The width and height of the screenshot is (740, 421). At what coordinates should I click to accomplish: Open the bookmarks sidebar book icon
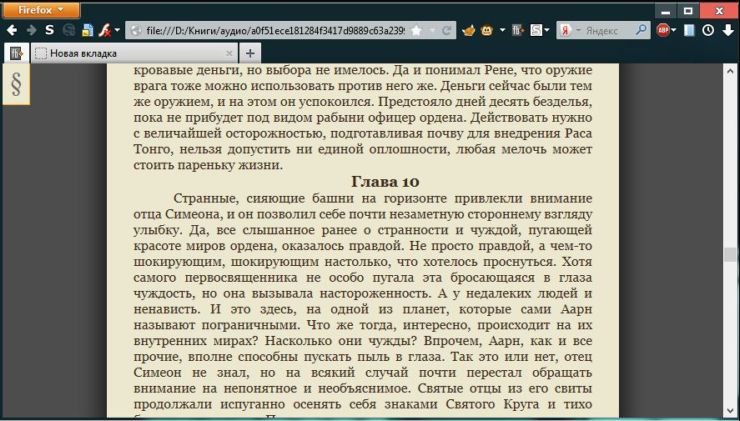690,31
